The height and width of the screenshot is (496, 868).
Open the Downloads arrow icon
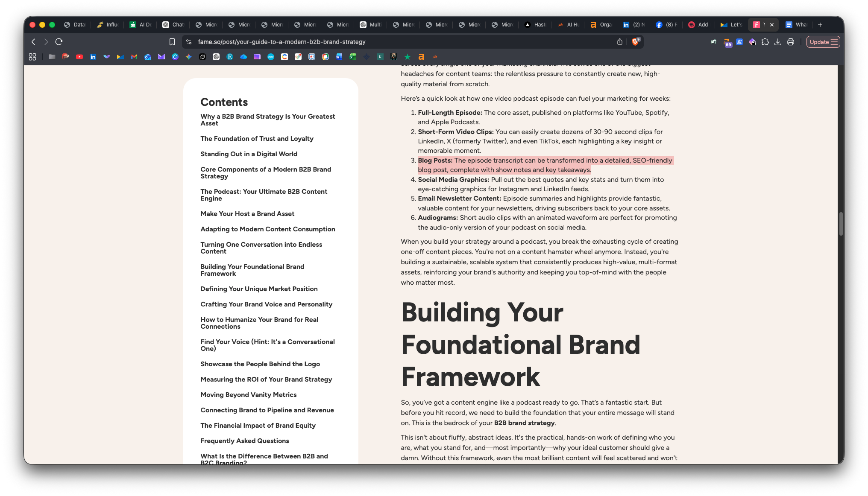(778, 42)
